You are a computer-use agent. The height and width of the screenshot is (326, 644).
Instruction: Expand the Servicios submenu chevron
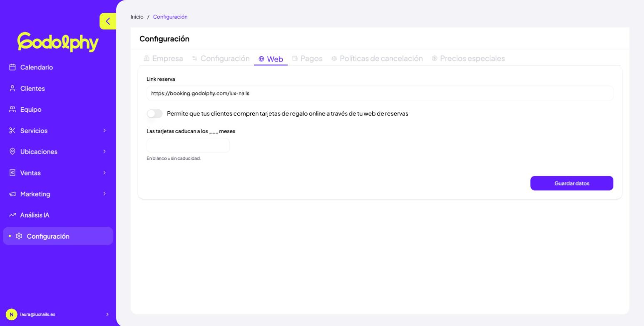click(x=104, y=131)
